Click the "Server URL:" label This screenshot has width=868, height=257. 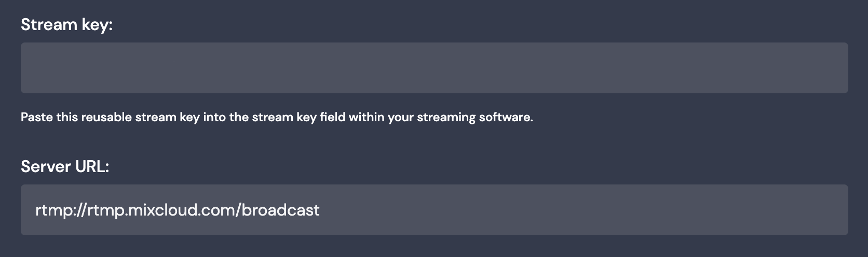tap(65, 166)
